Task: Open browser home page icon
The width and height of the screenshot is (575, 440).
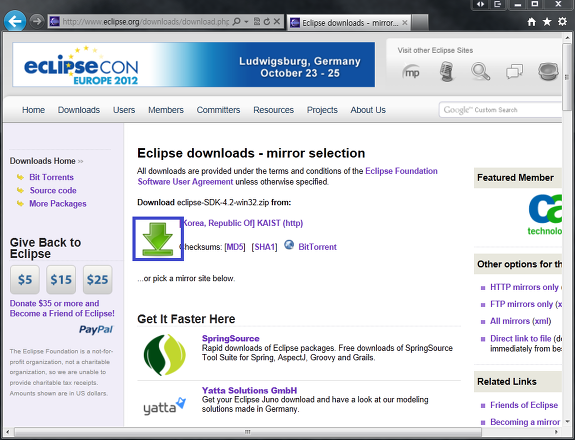Action: pos(531,22)
